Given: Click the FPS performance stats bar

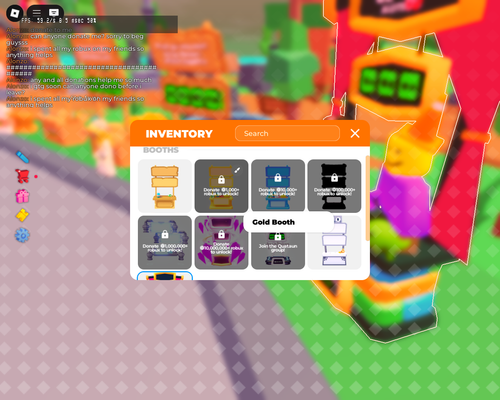Looking at the screenshot, I should pos(99,24).
